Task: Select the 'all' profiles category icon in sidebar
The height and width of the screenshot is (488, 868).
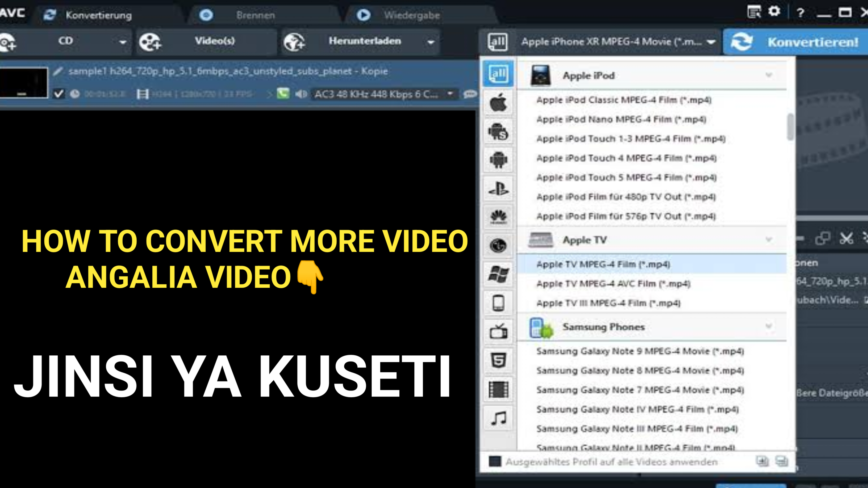Action: click(498, 73)
